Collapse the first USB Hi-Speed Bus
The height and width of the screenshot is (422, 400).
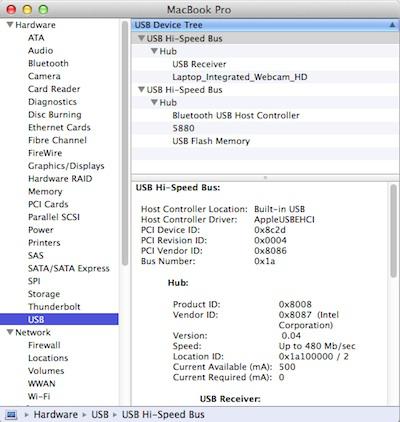[x=141, y=38]
